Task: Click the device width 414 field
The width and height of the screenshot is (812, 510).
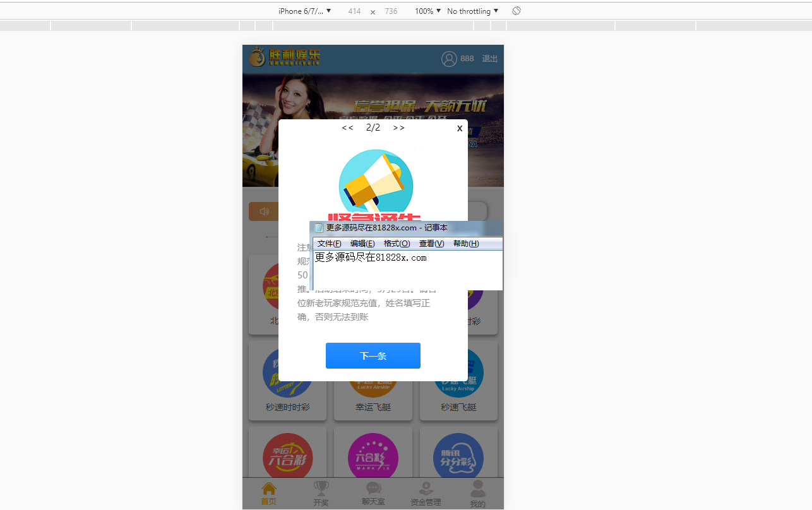Action: [354, 11]
